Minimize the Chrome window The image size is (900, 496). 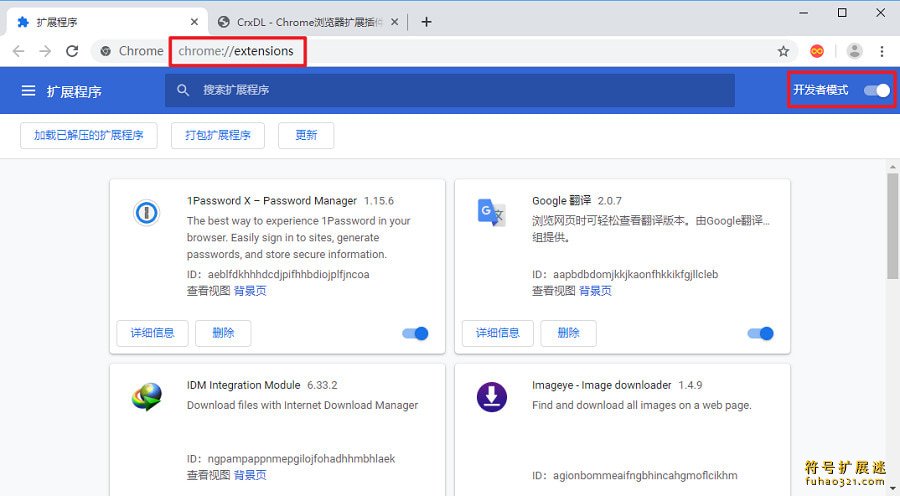point(804,13)
